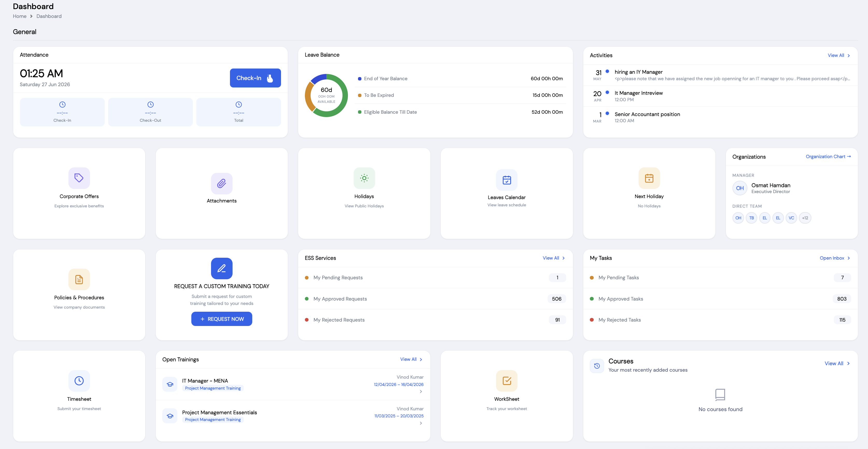Open the Holidays sun icon
The height and width of the screenshot is (449, 868).
click(x=364, y=178)
